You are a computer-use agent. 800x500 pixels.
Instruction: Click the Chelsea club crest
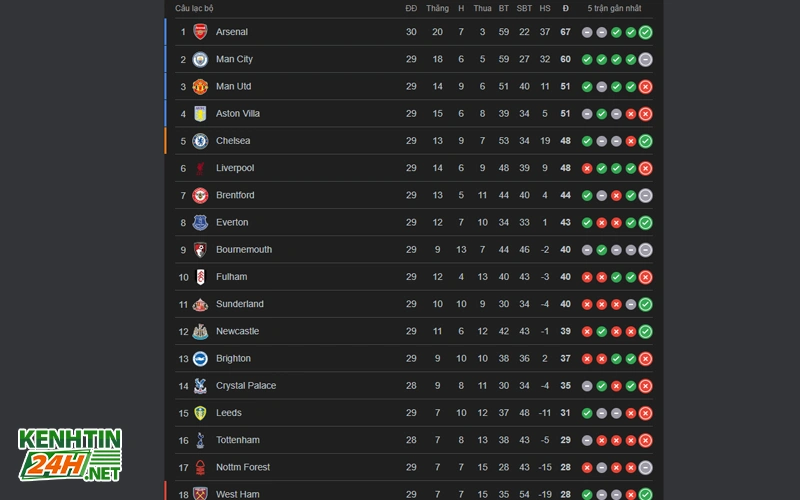pyautogui.click(x=200, y=141)
